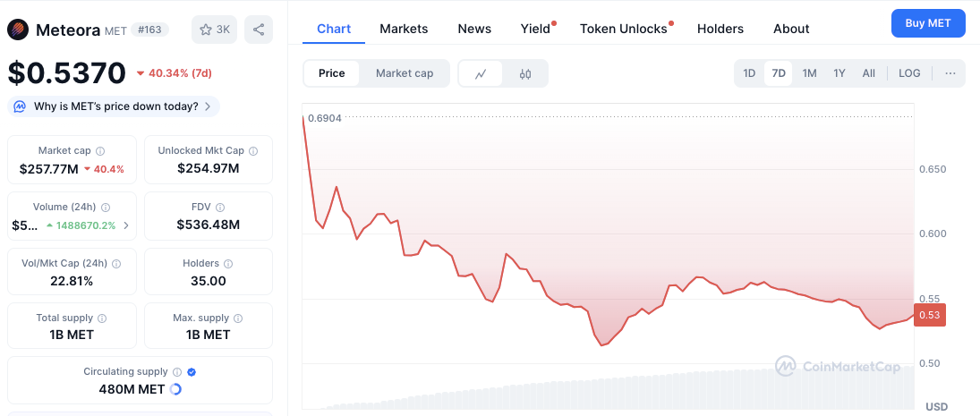This screenshot has width=980, height=416.
Task: Click the star watchlist icon
Action: 206,30
